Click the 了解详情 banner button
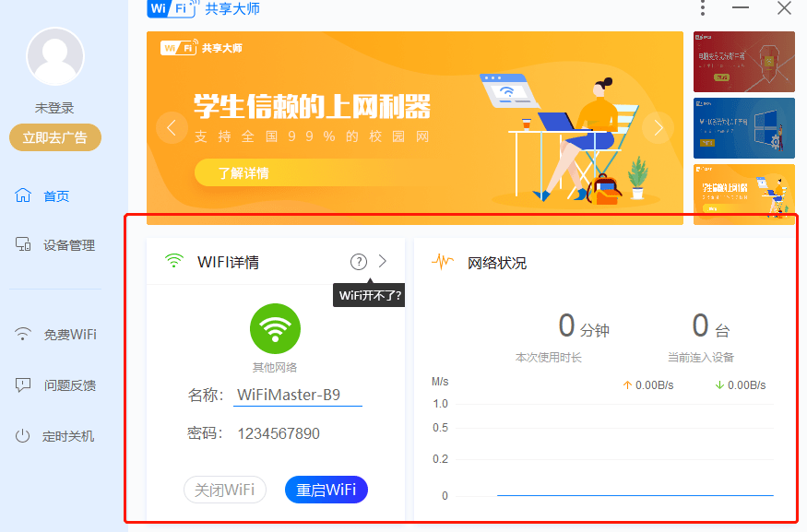Image resolution: width=807 pixels, height=532 pixels. [243, 172]
